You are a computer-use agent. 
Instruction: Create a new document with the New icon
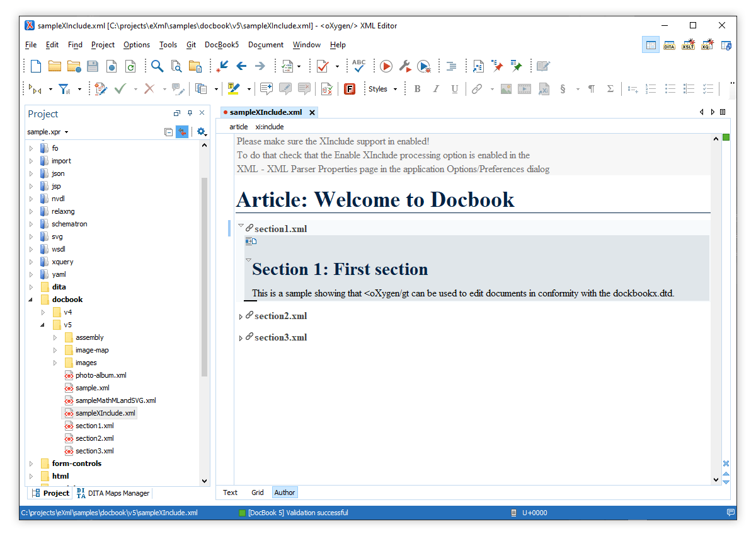pyautogui.click(x=37, y=66)
